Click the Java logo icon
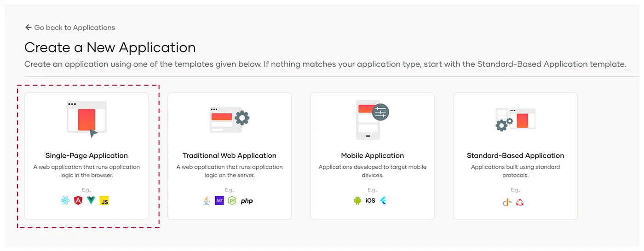 click(207, 201)
